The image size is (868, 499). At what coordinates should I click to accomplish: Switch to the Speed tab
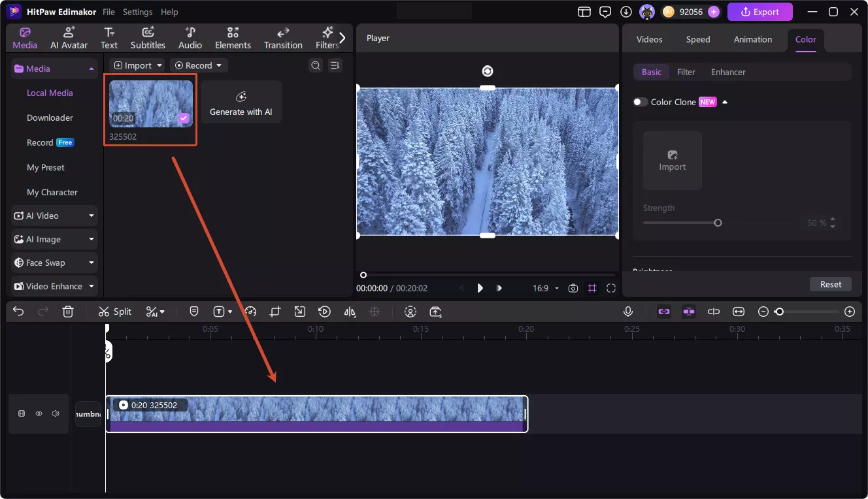698,39
